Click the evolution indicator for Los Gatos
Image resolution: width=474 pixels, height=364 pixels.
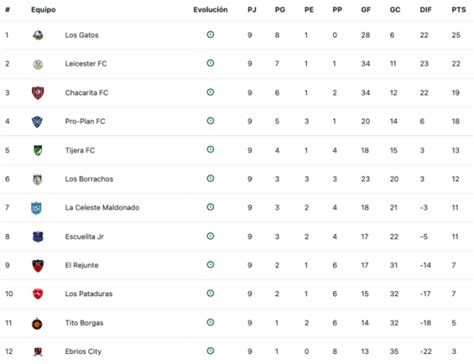[x=210, y=34]
